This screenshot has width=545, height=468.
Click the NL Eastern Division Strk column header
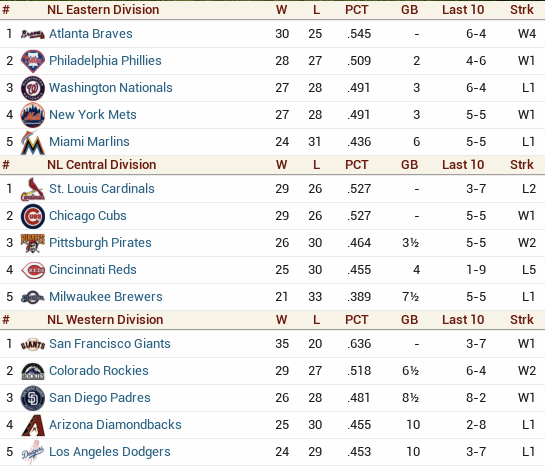pos(521,10)
